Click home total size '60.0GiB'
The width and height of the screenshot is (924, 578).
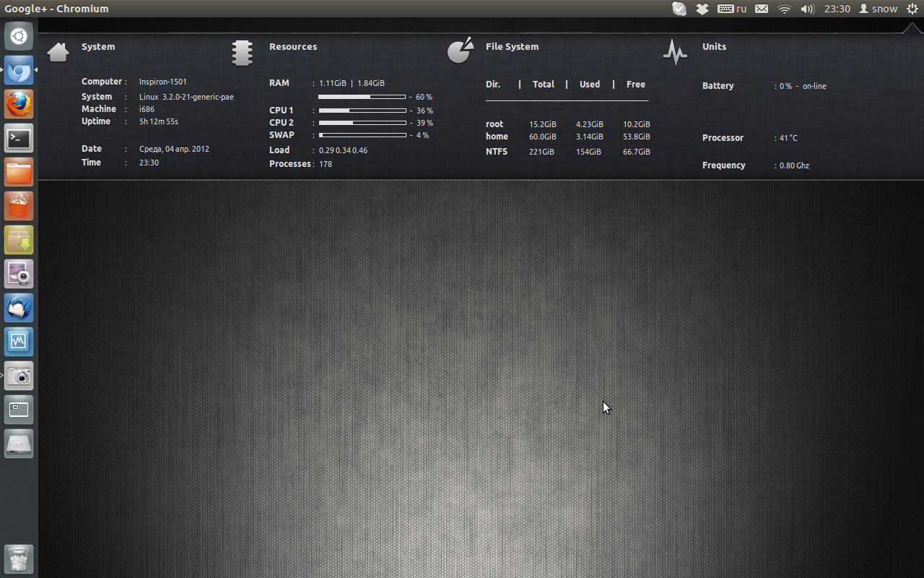[x=543, y=137]
